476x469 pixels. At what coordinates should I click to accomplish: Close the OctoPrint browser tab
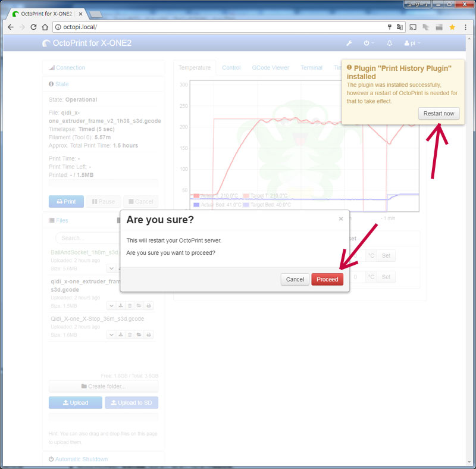point(80,14)
